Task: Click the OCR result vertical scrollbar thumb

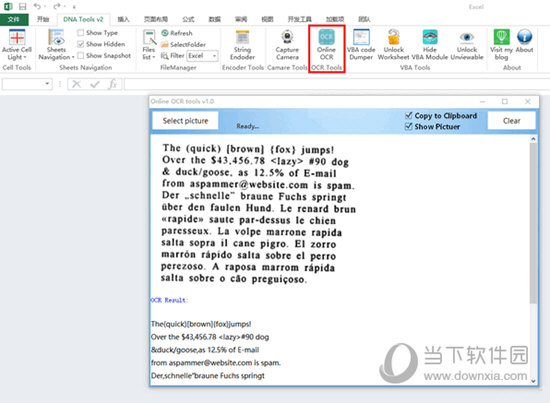Action: click(x=533, y=223)
